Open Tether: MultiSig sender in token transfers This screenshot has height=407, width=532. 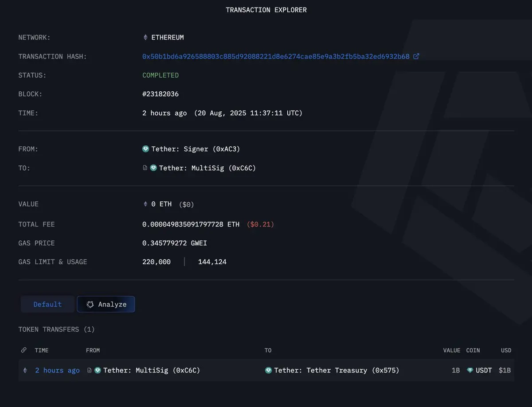(x=152, y=370)
